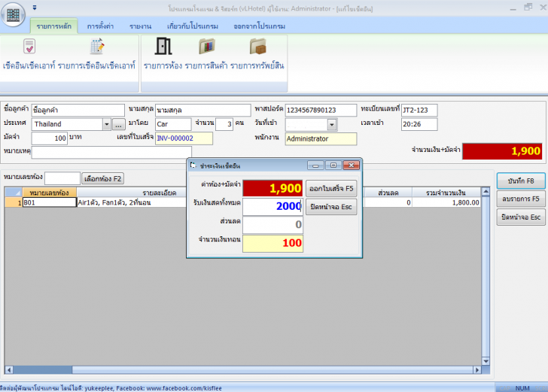Click the horizontal scrollbar left arrow
Screen dimensions: 548x392
coord(9,369)
